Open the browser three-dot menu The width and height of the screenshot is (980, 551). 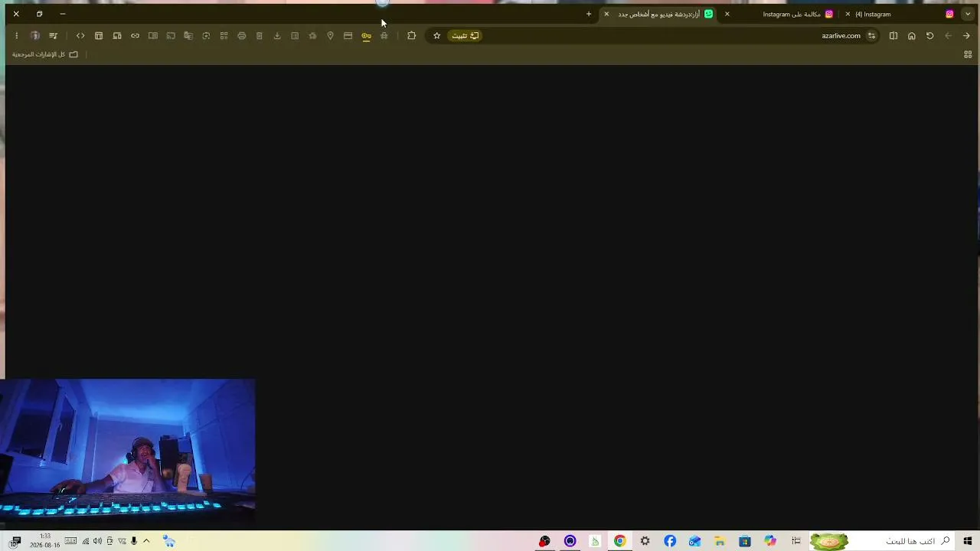(x=16, y=36)
